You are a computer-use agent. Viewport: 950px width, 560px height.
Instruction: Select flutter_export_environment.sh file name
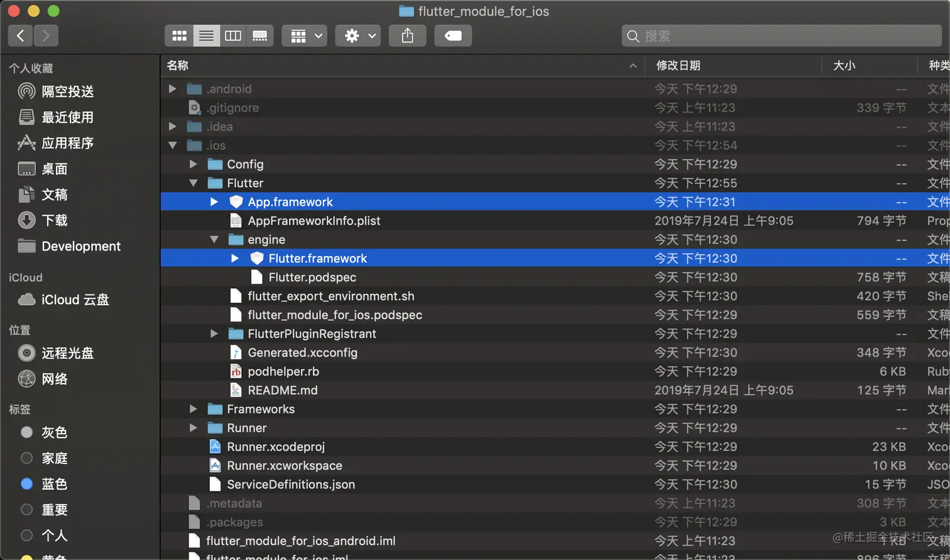coord(331,296)
